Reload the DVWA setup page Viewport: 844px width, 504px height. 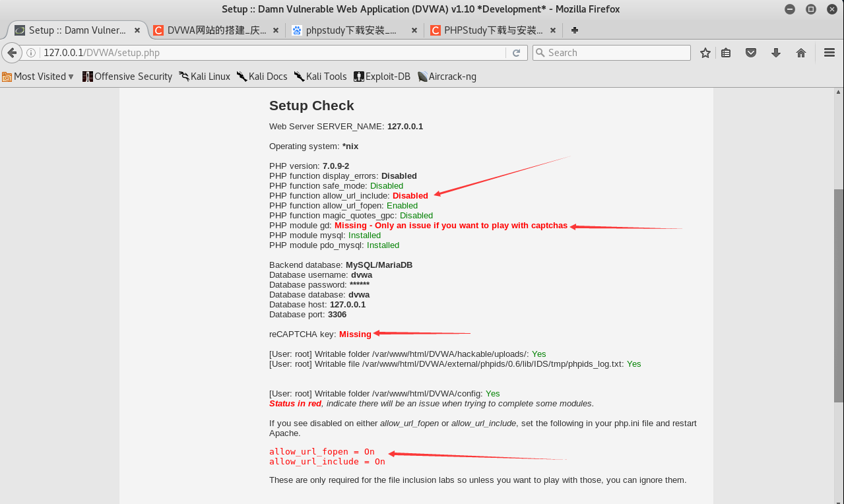tap(517, 53)
